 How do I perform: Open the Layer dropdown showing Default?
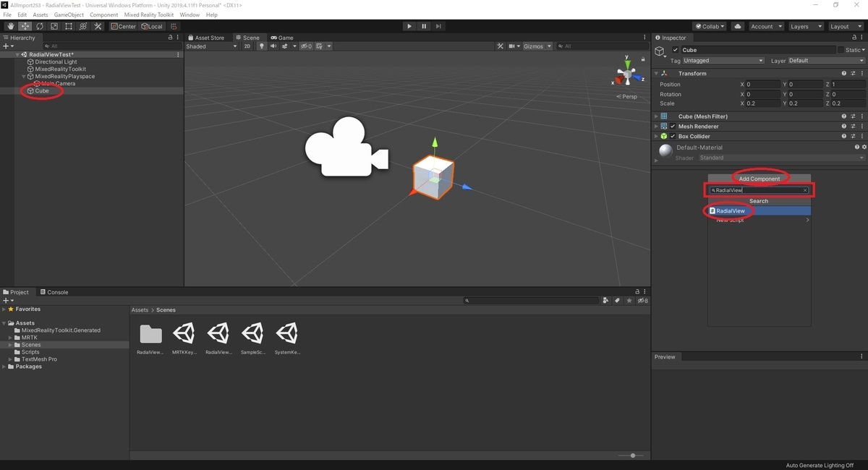pyautogui.click(x=826, y=61)
